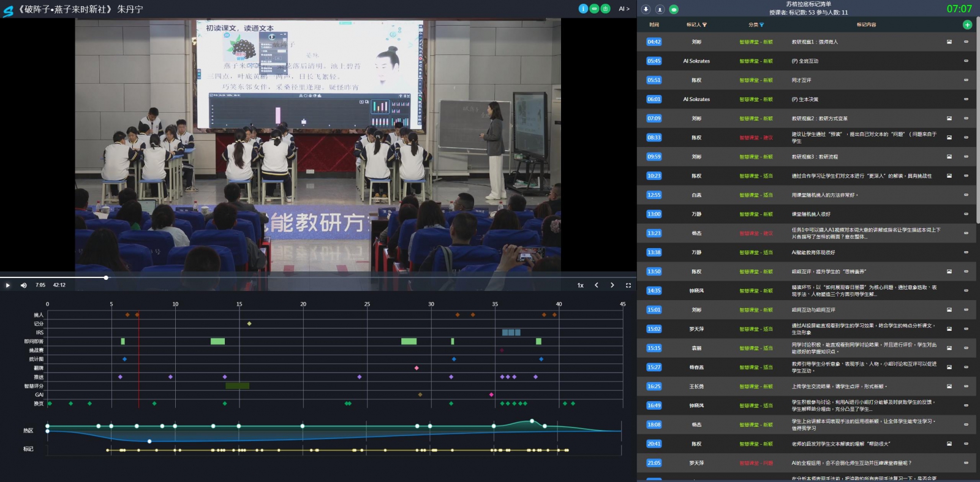The height and width of the screenshot is (482, 980).
Task: Enter fullscreen video mode
Action: [x=628, y=285]
